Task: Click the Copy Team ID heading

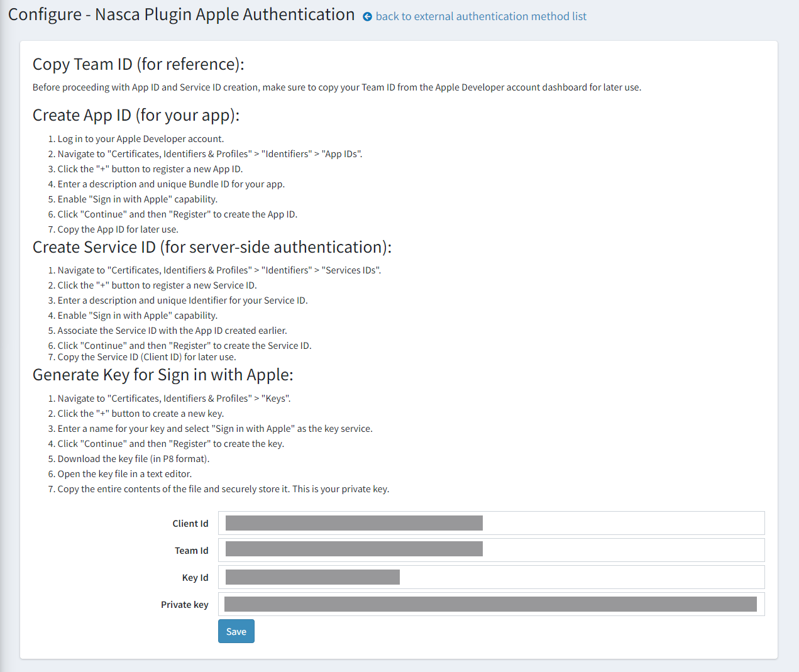Action: point(138,64)
